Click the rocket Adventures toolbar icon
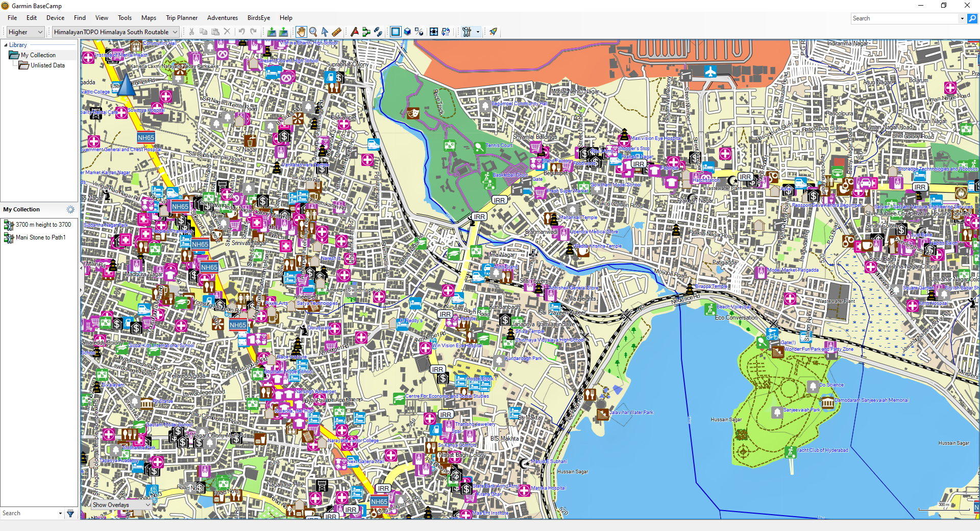The height and width of the screenshot is (531, 980). [x=493, y=32]
